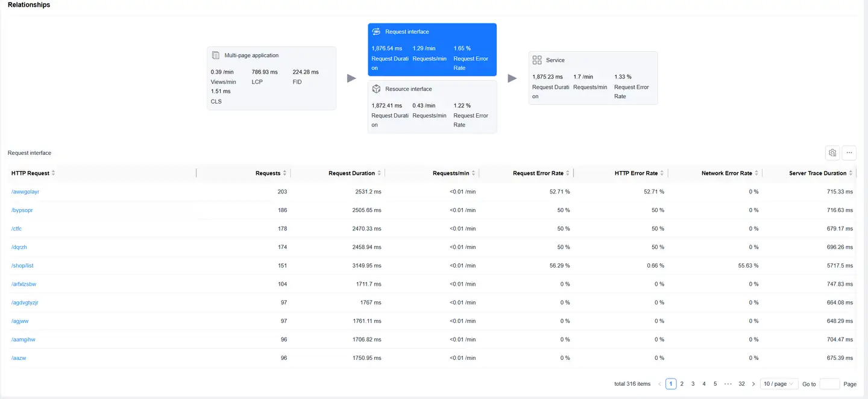Sort table by HTTP Error Rate
Screen dimensions: 868x399
(662, 174)
